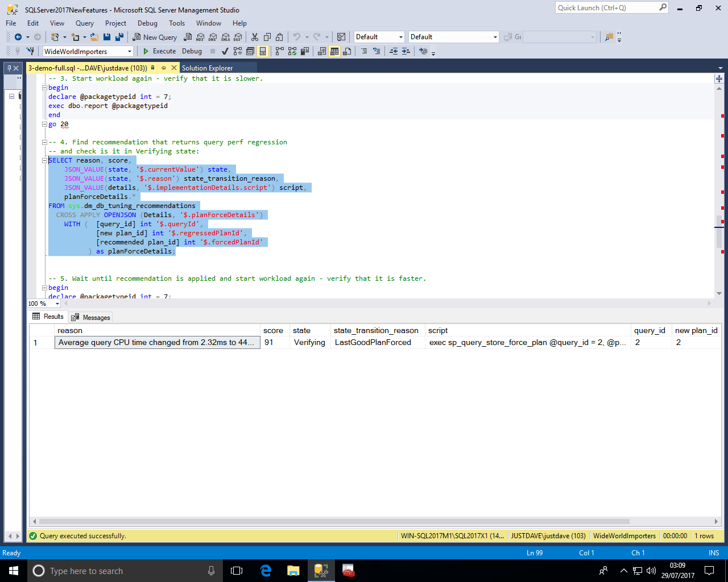Screen dimensions: 728x582
Task: Click the Open File folder icon
Action: point(94,37)
